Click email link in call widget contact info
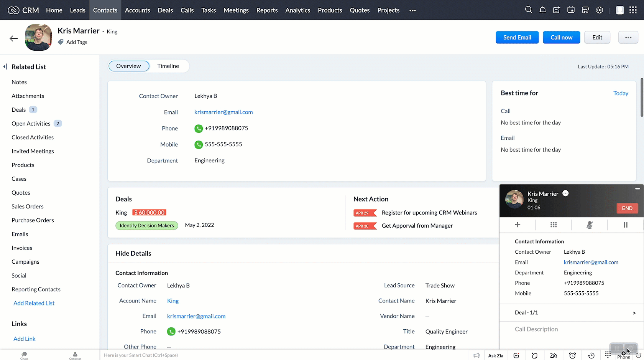 pos(591,262)
